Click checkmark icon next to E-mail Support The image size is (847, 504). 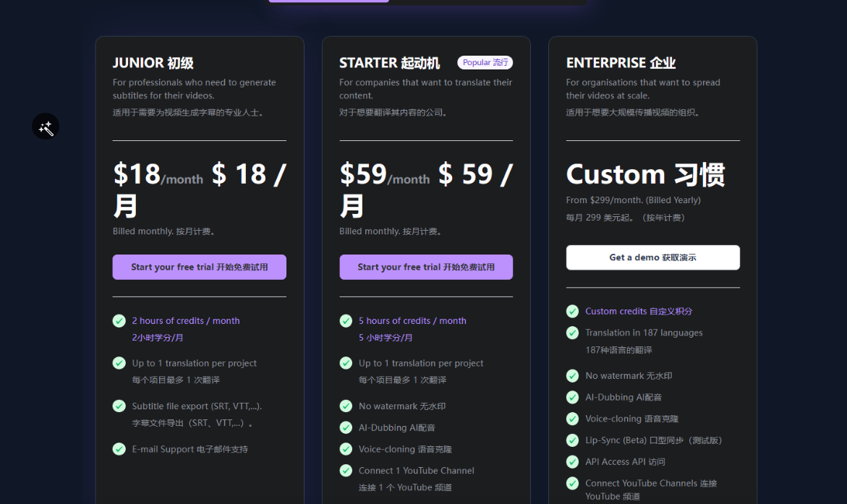click(x=119, y=449)
